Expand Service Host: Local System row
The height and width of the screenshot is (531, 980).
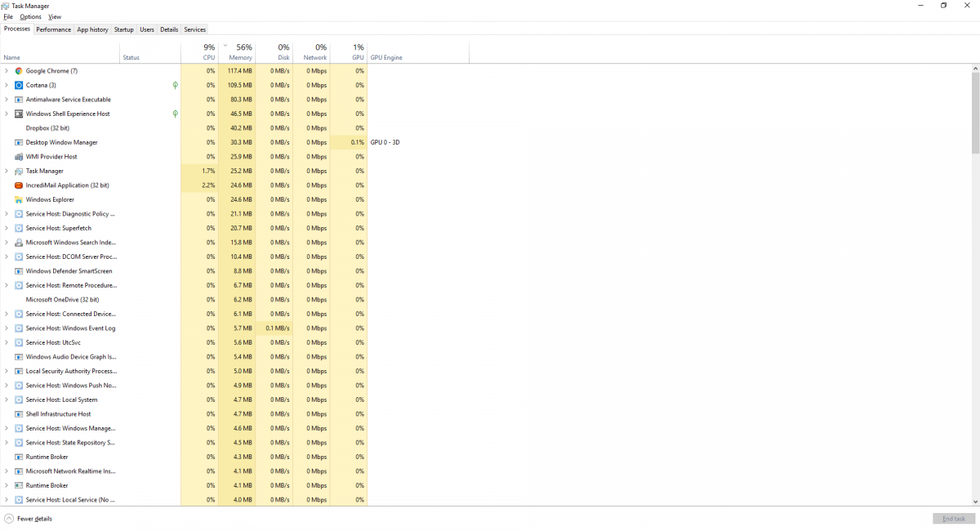7,399
